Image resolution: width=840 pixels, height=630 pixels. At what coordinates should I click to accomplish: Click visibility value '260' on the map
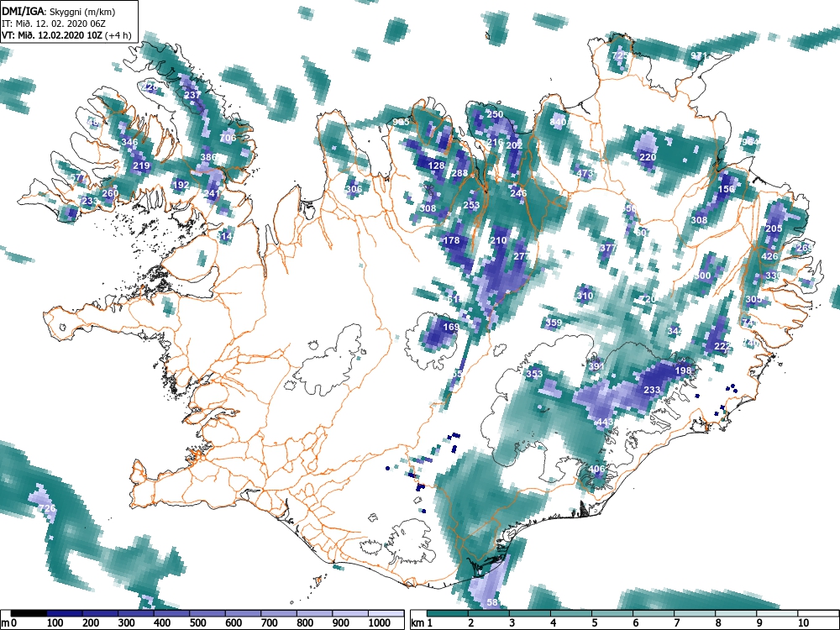(x=110, y=193)
